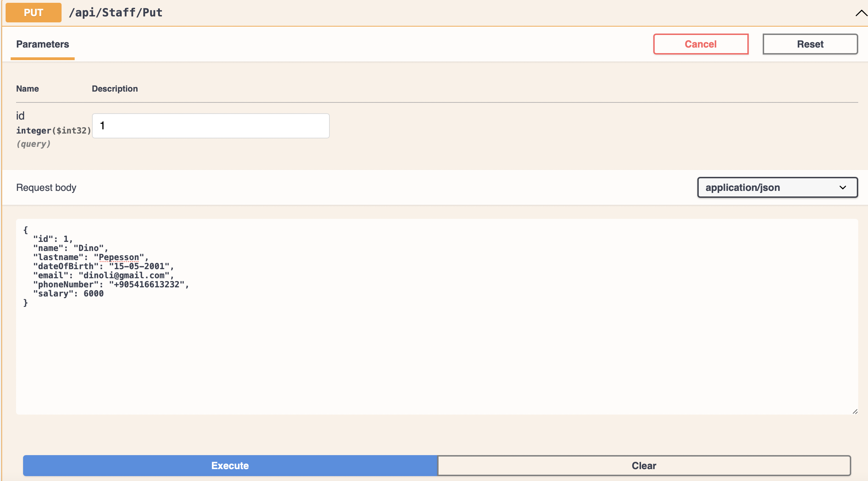Reset the endpoint parameters
868x481 pixels.
810,44
